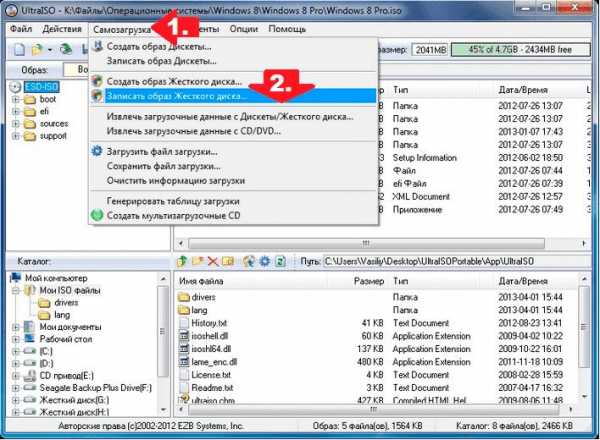Click the UltraISO title bar application icon
600x440 pixels.
[x=12, y=10]
